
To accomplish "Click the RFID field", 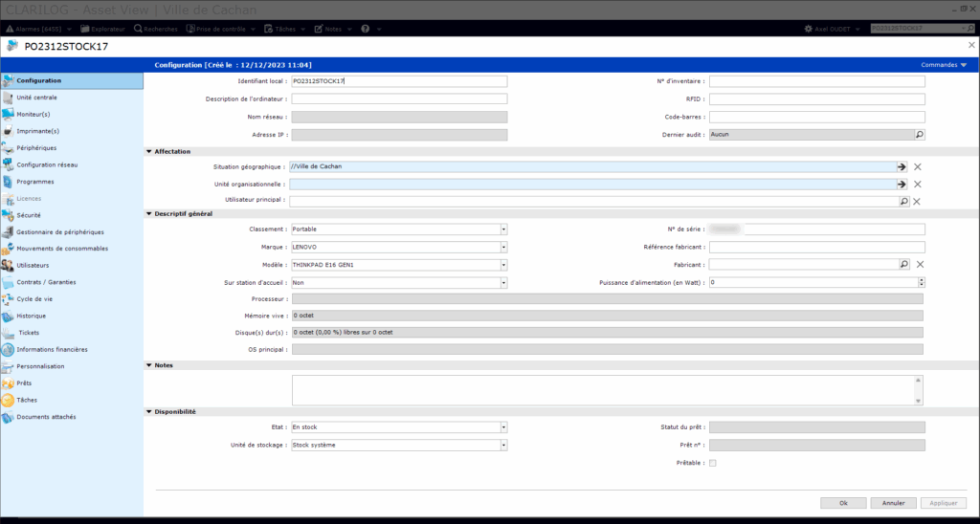I will click(x=817, y=99).
